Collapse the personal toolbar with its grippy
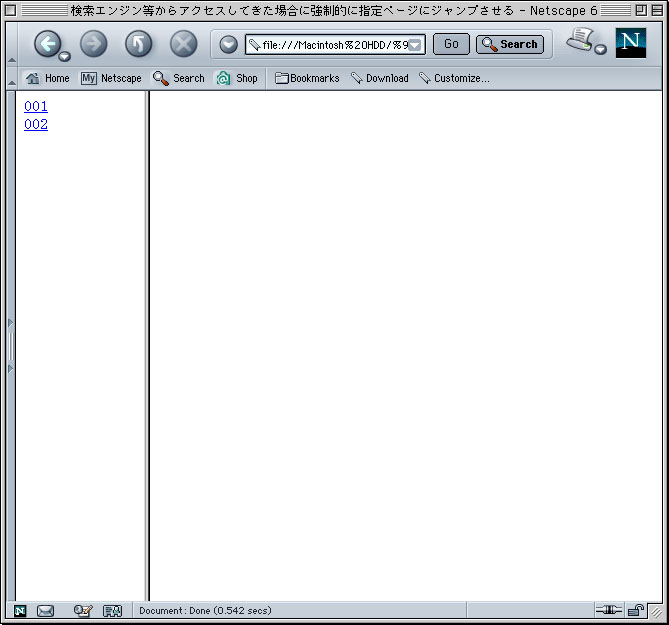The image size is (669, 625). point(12,78)
